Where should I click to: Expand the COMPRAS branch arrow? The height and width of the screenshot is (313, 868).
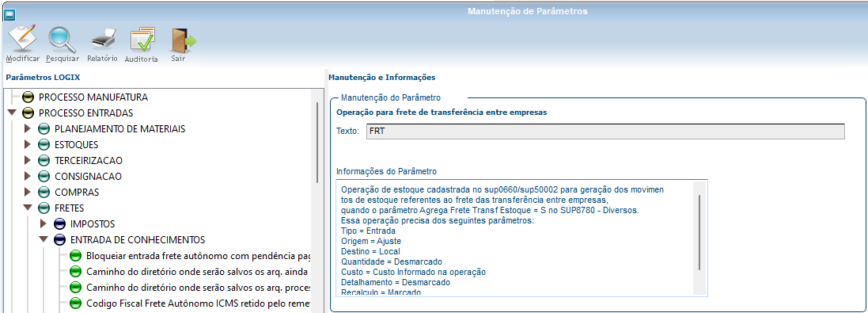(x=28, y=193)
